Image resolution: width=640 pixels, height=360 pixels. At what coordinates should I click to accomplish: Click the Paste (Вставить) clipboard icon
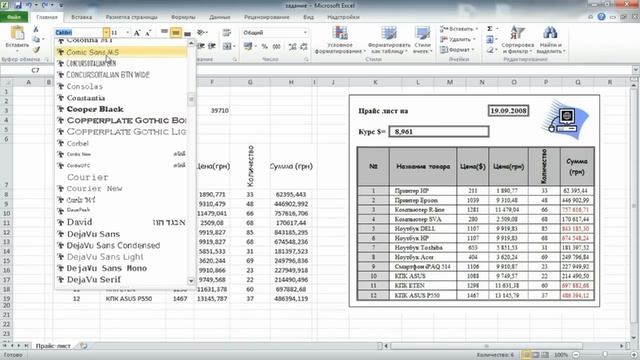(x=17, y=33)
